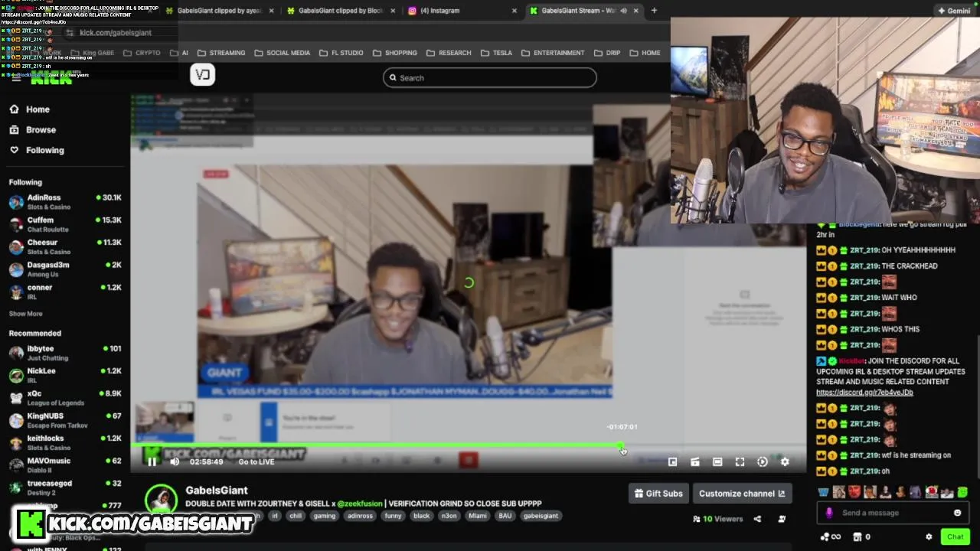Toggle theater mode in the player
Screen dimensions: 980x551
[717, 461]
